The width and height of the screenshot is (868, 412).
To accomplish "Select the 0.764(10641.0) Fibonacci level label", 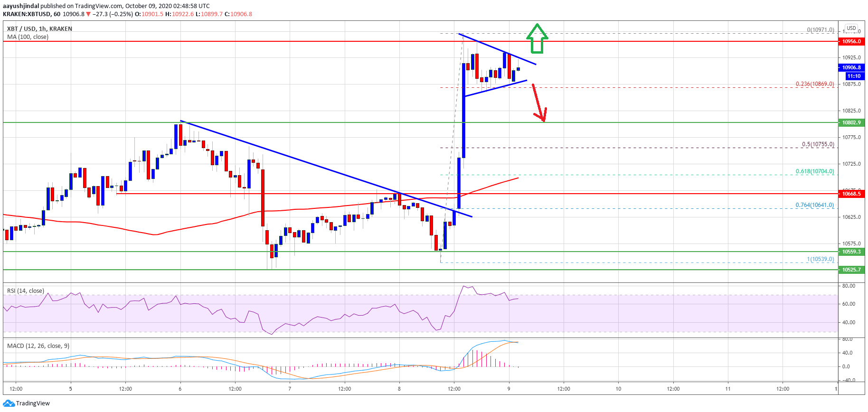I will tap(815, 206).
